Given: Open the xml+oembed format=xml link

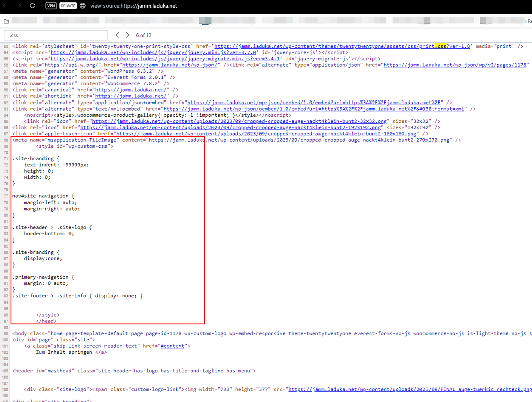Looking at the screenshot, I should (x=314, y=109).
